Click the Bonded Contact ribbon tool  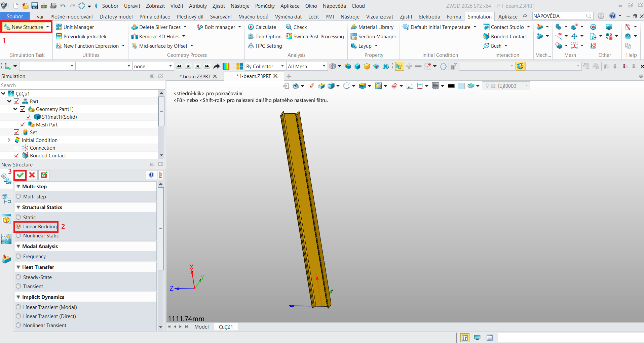tap(505, 36)
